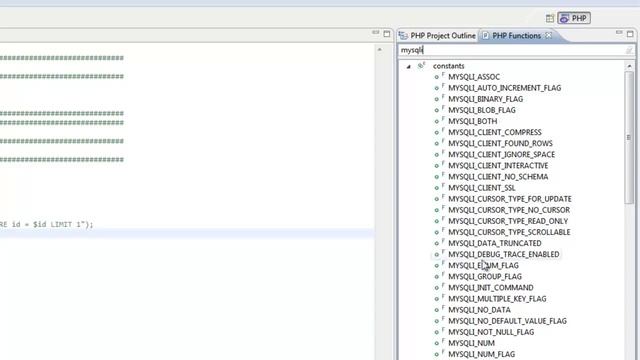The width and height of the screenshot is (640, 360).
Task: Click the editor scroll-up arrow
Action: pos(380,49)
